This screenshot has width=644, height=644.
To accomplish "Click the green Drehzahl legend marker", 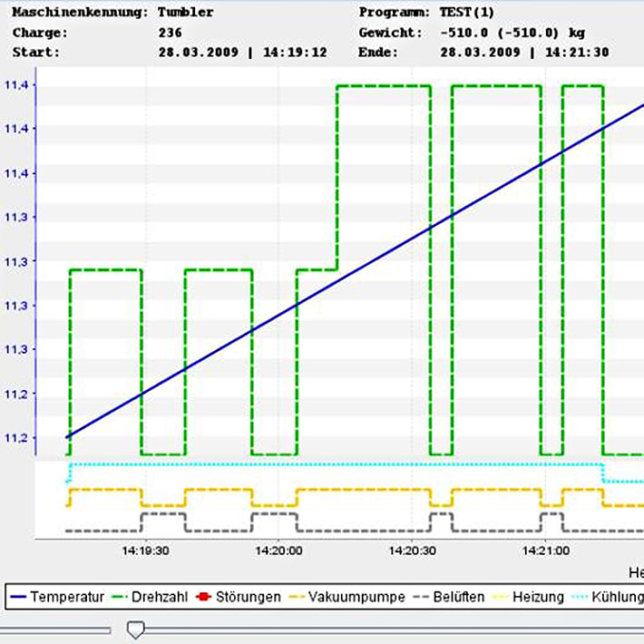I will 118,597.
